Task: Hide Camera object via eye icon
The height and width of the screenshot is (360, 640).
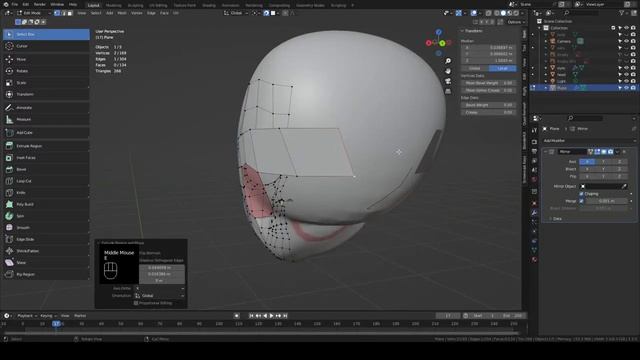Action: tap(626, 41)
